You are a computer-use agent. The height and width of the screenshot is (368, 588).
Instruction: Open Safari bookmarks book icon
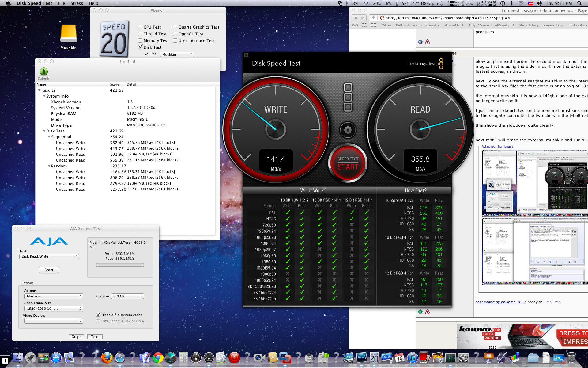[x=364, y=25]
